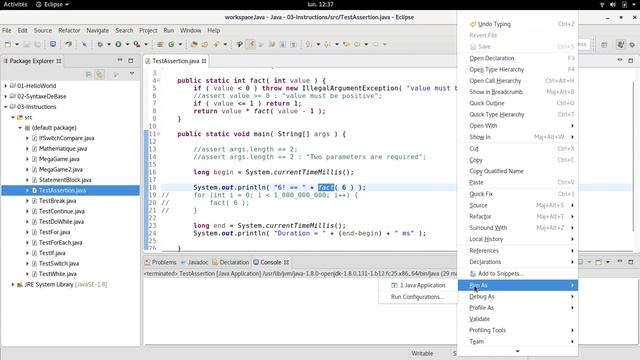
Task: Click the Last Edit Location toolbar icon
Action: pyautogui.click(x=346, y=44)
